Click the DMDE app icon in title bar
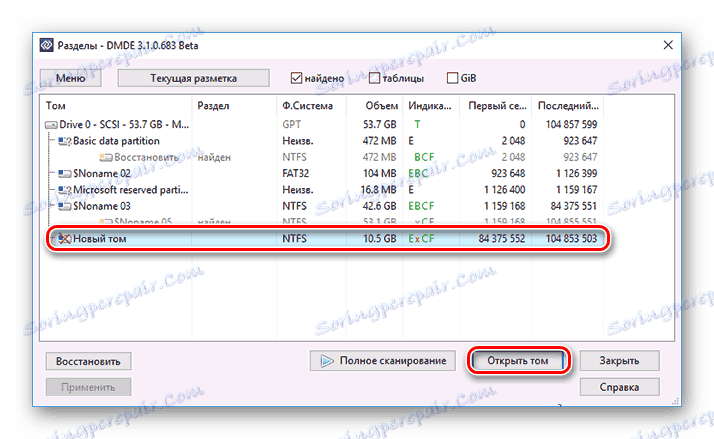714x439 pixels. (46, 45)
